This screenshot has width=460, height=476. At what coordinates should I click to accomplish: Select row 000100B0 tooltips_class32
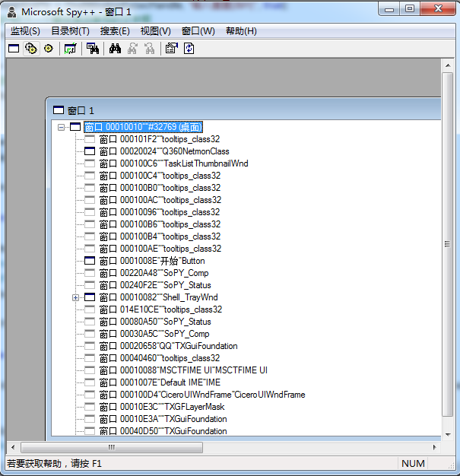(160, 188)
